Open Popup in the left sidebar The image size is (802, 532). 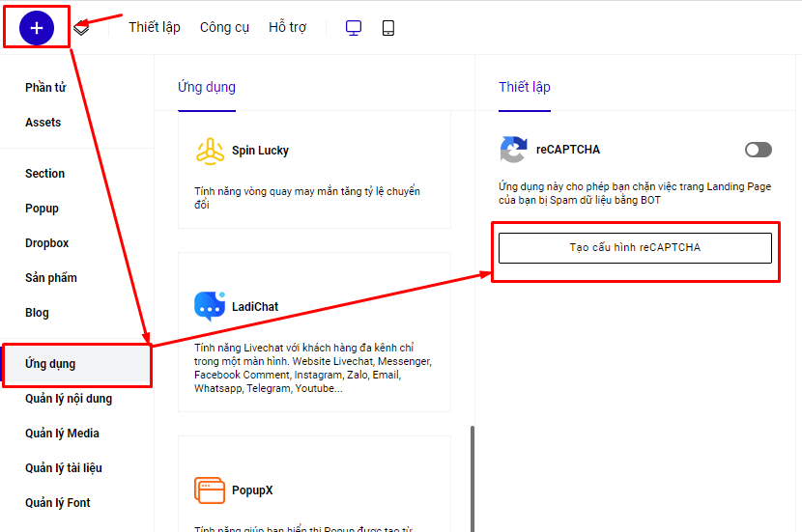pyautogui.click(x=43, y=209)
